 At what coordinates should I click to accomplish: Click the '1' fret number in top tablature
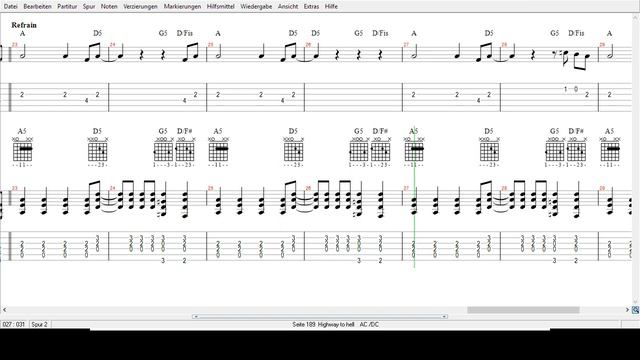pyautogui.click(x=566, y=89)
